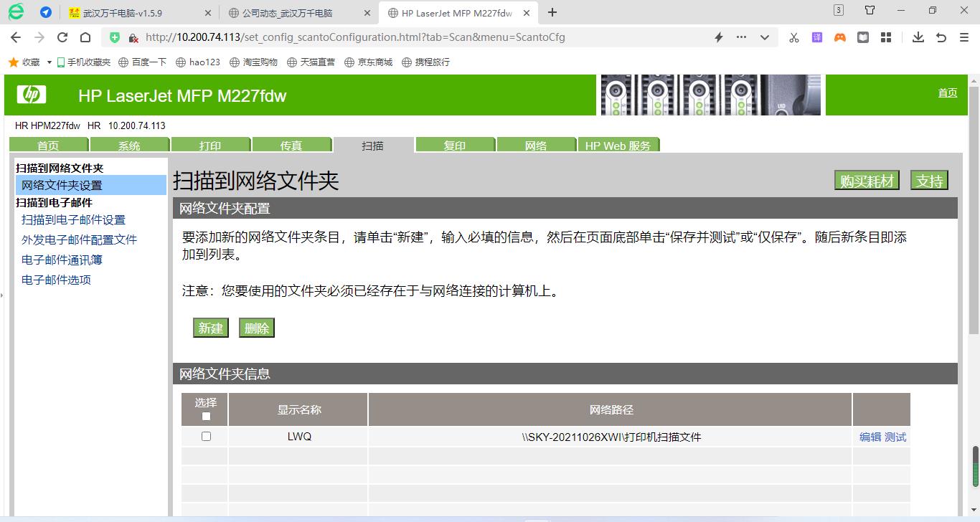Open the tab count indicator showing 3
Screen dimensions: 980x522
[x=839, y=10]
